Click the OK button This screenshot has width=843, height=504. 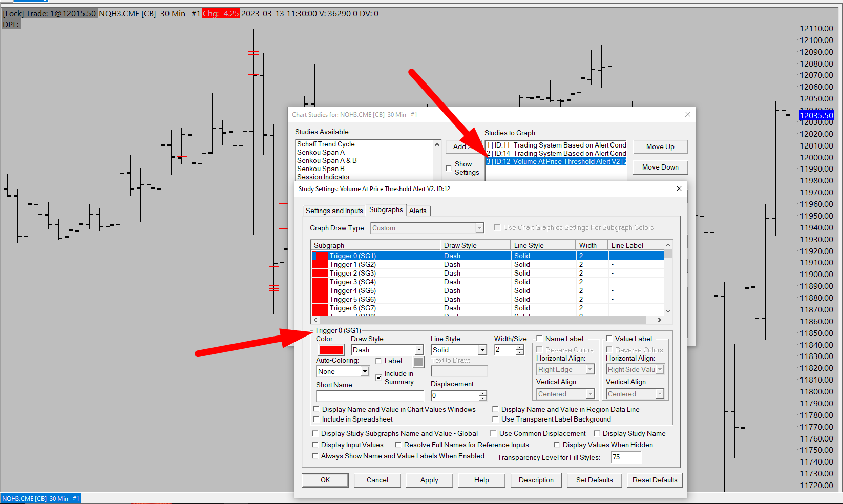click(x=325, y=480)
